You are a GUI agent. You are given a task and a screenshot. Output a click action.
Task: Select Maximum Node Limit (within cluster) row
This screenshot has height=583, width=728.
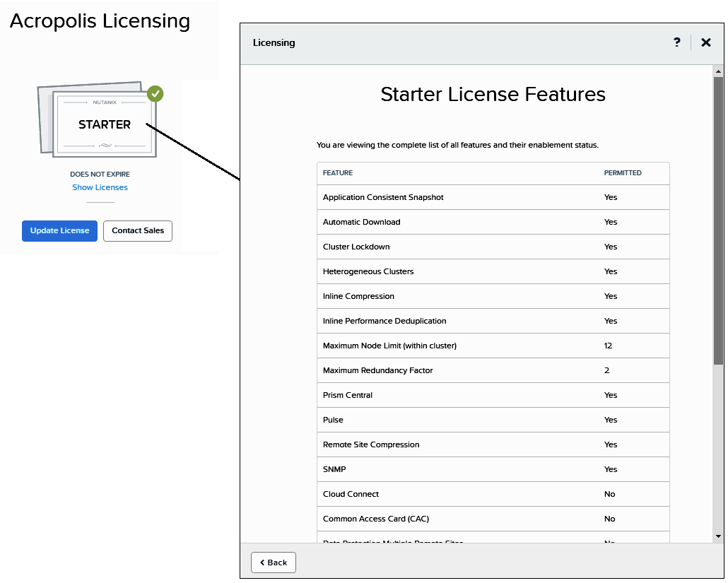click(493, 346)
